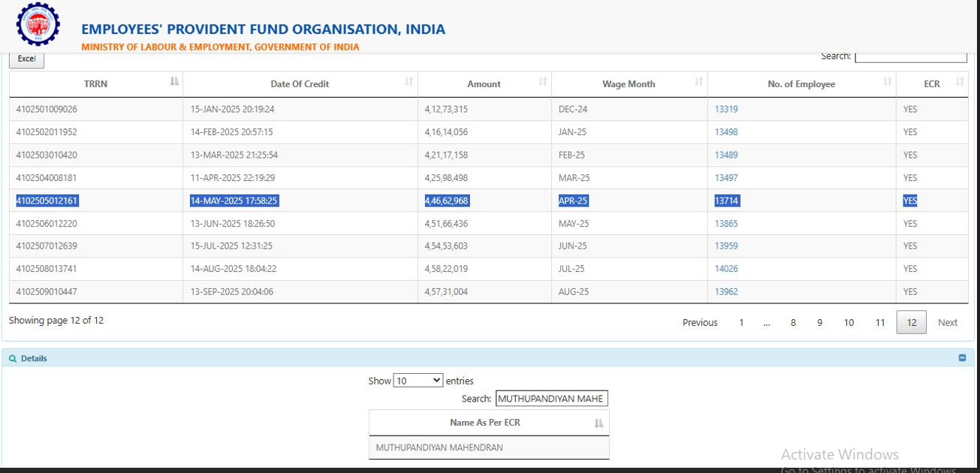Viewport: 980px width, 473px height.
Task: Click the EPFO logo emblem
Action: point(38,26)
